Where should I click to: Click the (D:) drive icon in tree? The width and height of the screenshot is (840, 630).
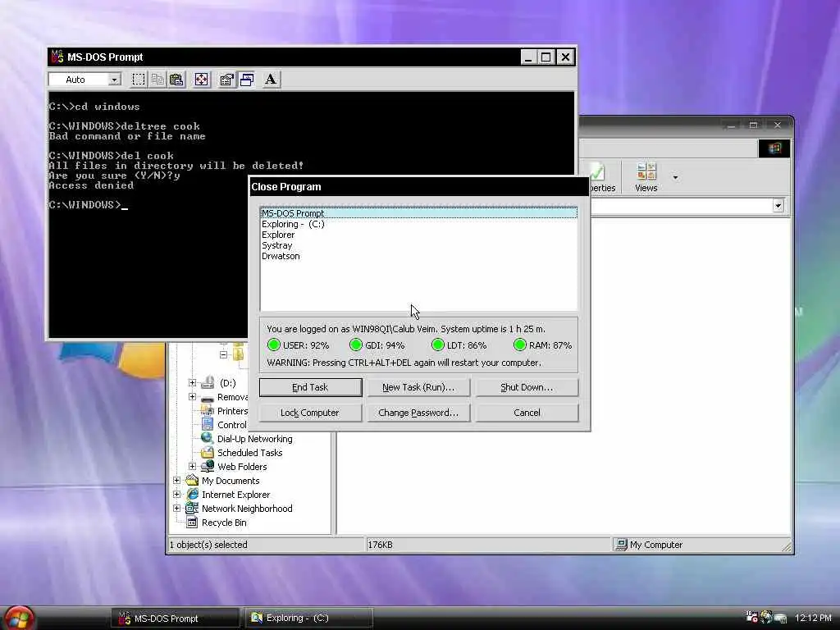pos(208,382)
